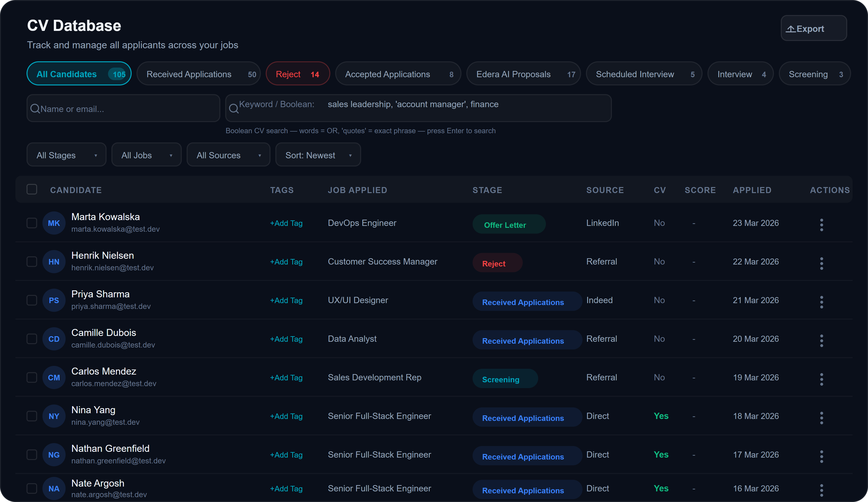Open actions menu for Priya Sharma
The height and width of the screenshot is (502, 868).
821,302
